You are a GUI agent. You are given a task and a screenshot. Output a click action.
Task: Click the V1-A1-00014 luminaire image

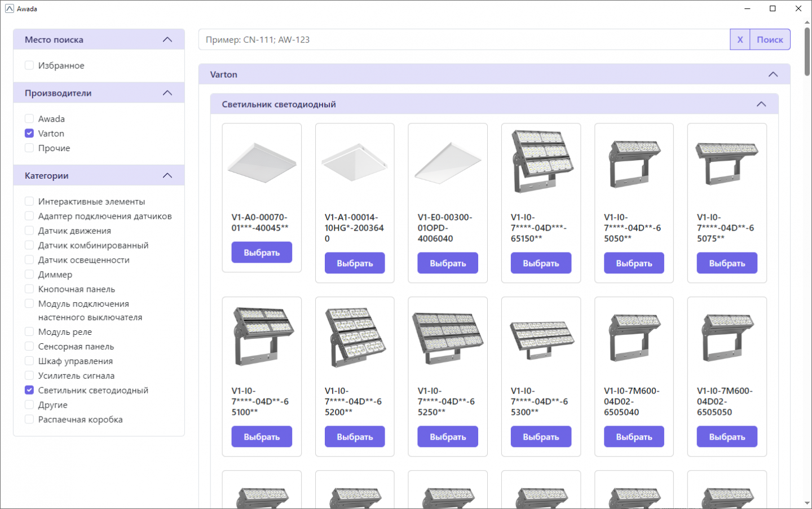[x=355, y=162]
